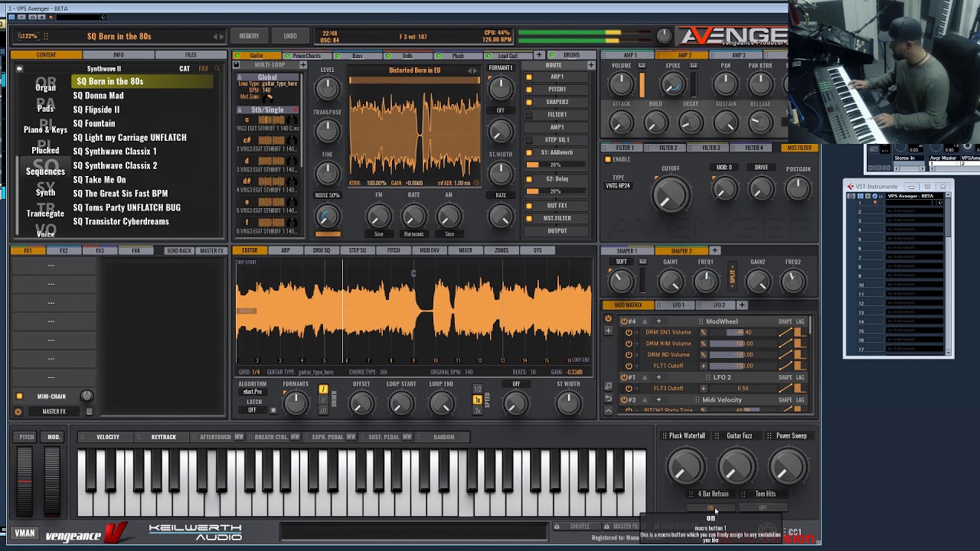Toggle ARP1 route enable LED

point(529,77)
